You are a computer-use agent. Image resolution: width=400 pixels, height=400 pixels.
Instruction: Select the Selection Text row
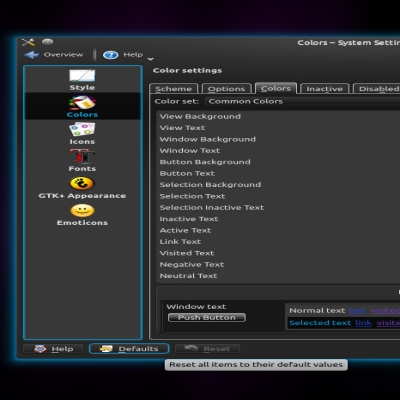(x=278, y=196)
